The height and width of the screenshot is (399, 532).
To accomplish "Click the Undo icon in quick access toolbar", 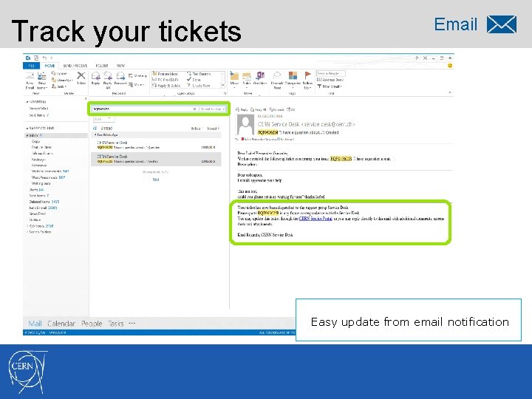I will 44,58.
